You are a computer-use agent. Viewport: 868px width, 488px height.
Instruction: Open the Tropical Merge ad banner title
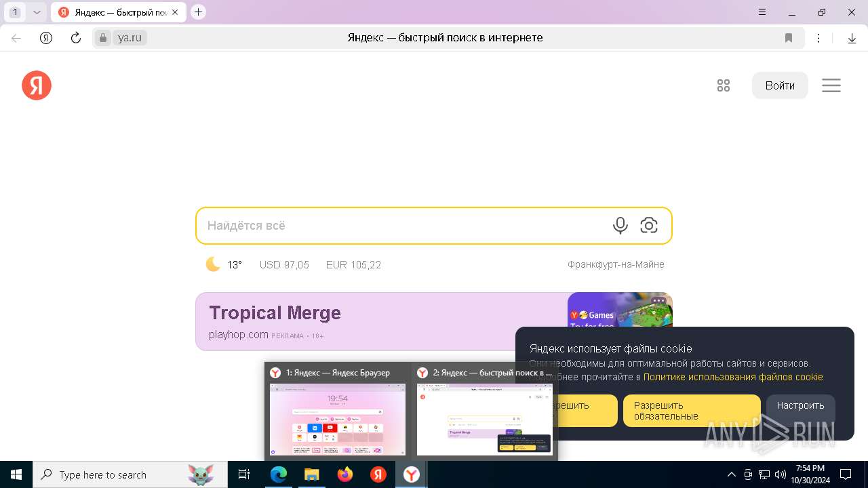coord(275,312)
